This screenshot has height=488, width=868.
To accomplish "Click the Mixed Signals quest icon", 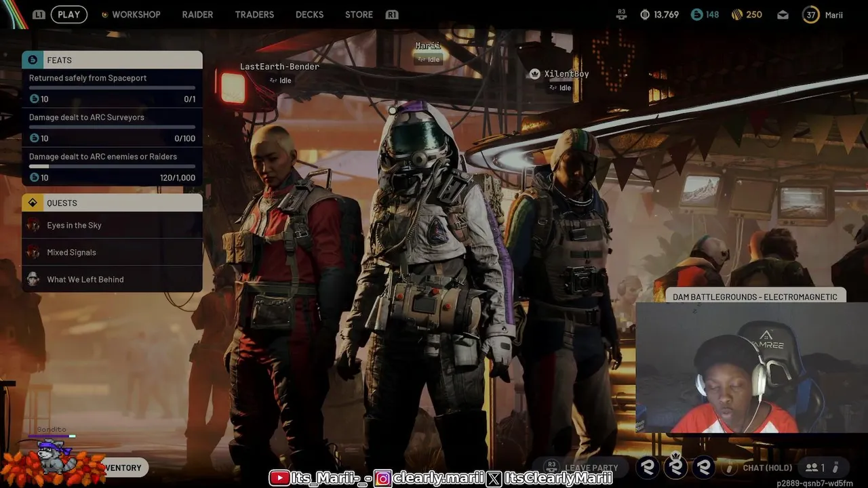I will [33, 252].
